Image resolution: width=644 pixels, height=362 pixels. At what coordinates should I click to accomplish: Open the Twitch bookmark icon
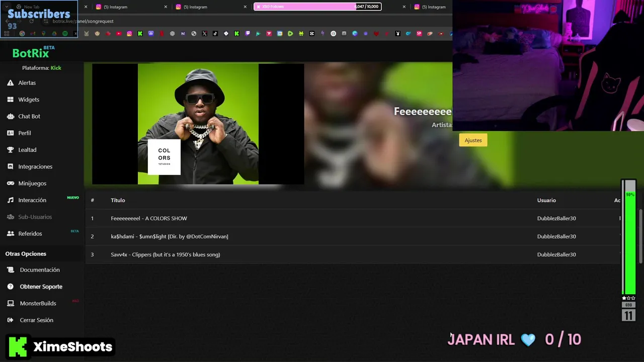[x=248, y=34]
